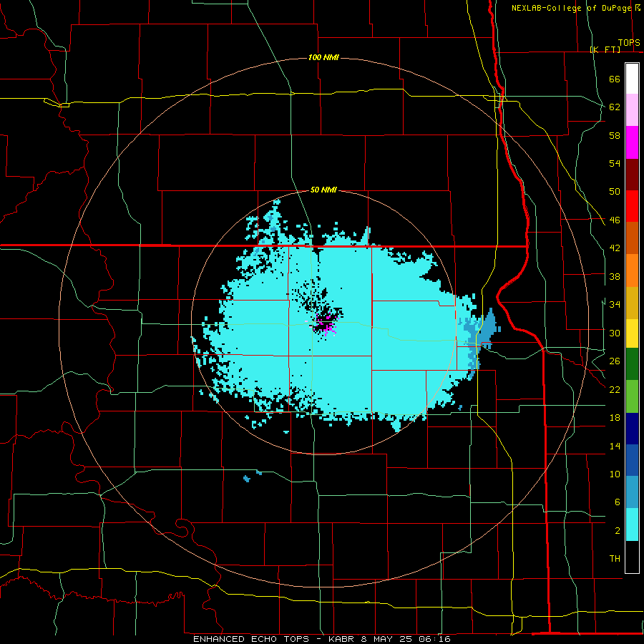Click the white swatch above 66 in legend
Image resolution: width=644 pixels, height=644 pixels.
click(632, 79)
